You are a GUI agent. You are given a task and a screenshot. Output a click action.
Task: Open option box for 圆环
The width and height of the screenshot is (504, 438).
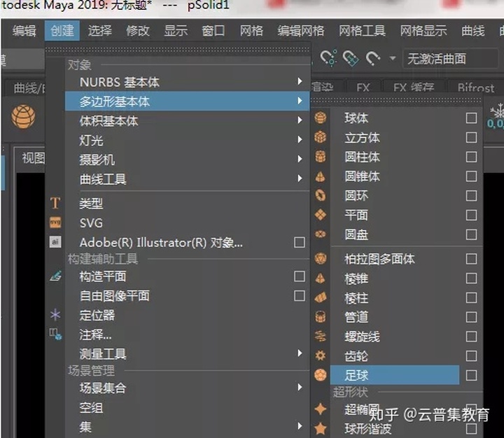pyautogui.click(x=471, y=195)
